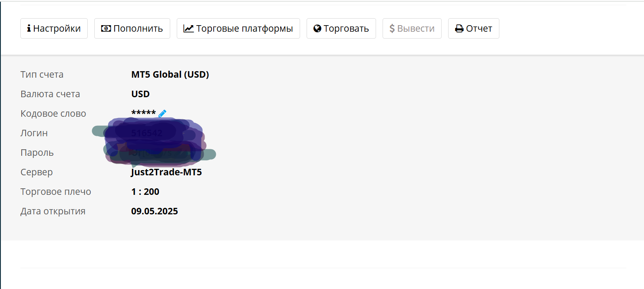Viewport: 644px width, 289px height.
Task: Select the MT5 Global (USD) account type value
Action: (x=170, y=75)
